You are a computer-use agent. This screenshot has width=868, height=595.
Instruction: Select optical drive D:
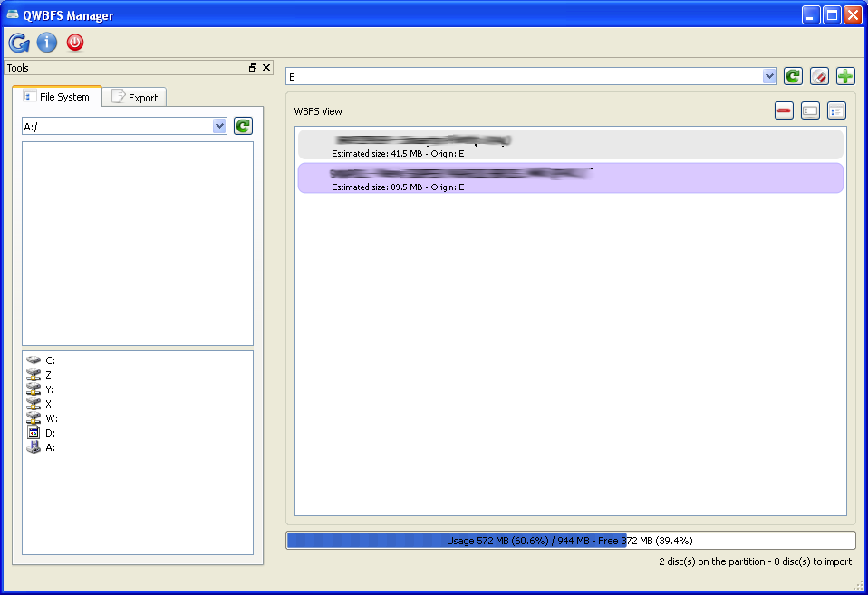41,433
